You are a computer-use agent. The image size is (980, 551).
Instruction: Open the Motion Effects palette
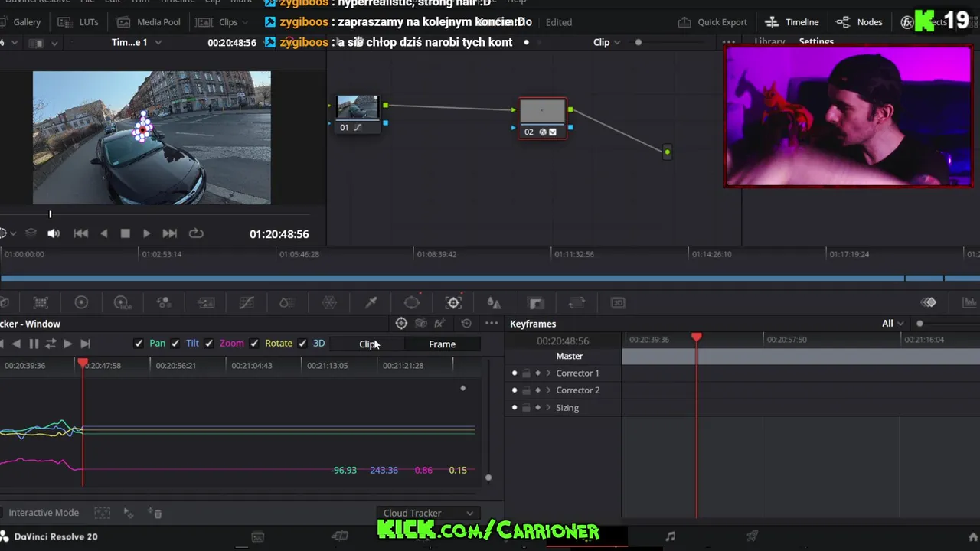pyautogui.click(x=206, y=303)
